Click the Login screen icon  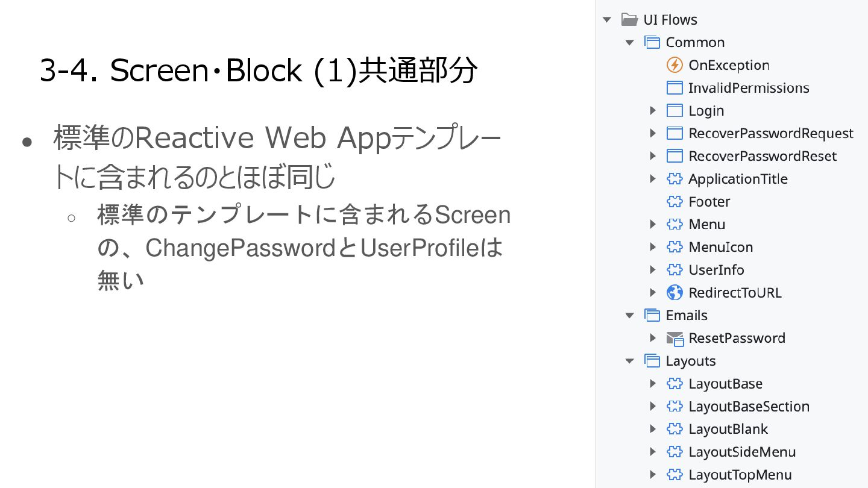[675, 111]
